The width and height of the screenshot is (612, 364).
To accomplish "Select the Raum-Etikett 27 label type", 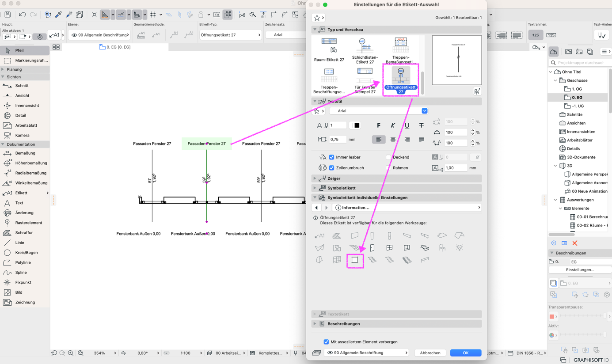I will [329, 50].
